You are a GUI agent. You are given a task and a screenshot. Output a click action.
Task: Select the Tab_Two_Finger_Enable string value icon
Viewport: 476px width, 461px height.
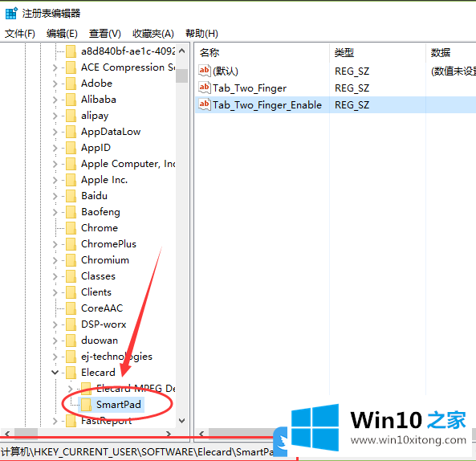(205, 104)
